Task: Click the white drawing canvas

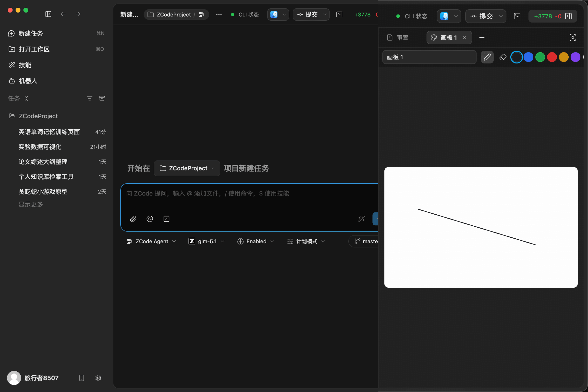Action: [x=481, y=227]
